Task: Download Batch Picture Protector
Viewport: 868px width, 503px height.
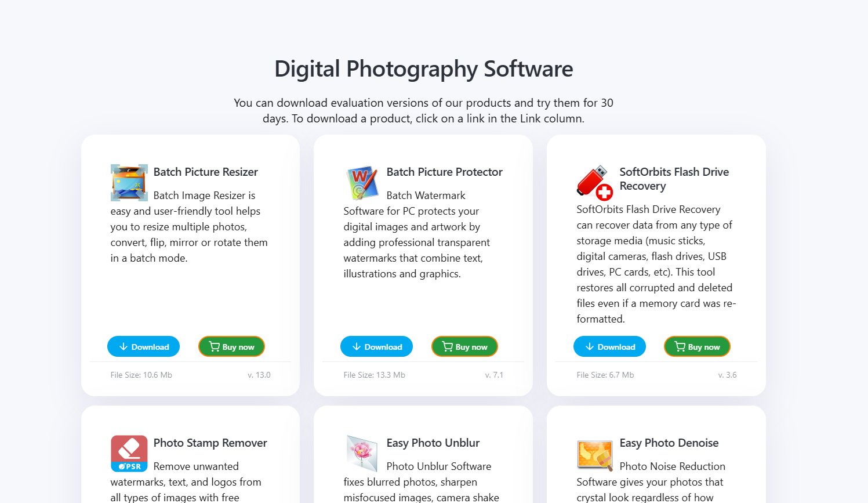Action: point(376,346)
